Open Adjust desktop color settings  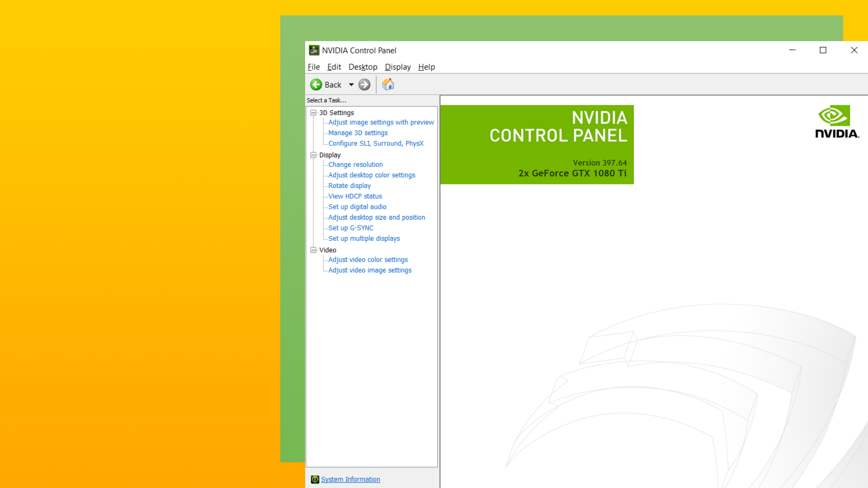pyautogui.click(x=372, y=175)
